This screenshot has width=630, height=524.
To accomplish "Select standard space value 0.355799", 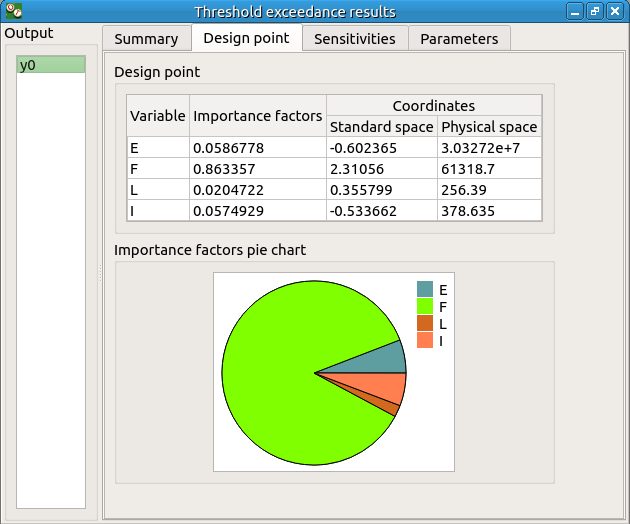I will [x=382, y=189].
